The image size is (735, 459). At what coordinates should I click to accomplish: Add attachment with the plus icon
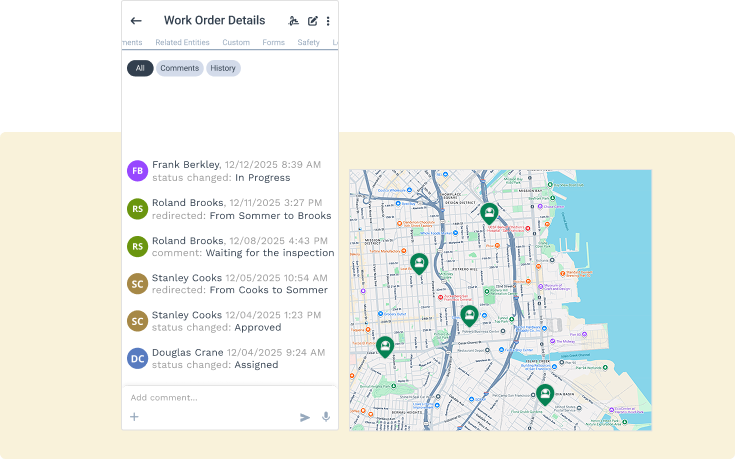coord(134,417)
